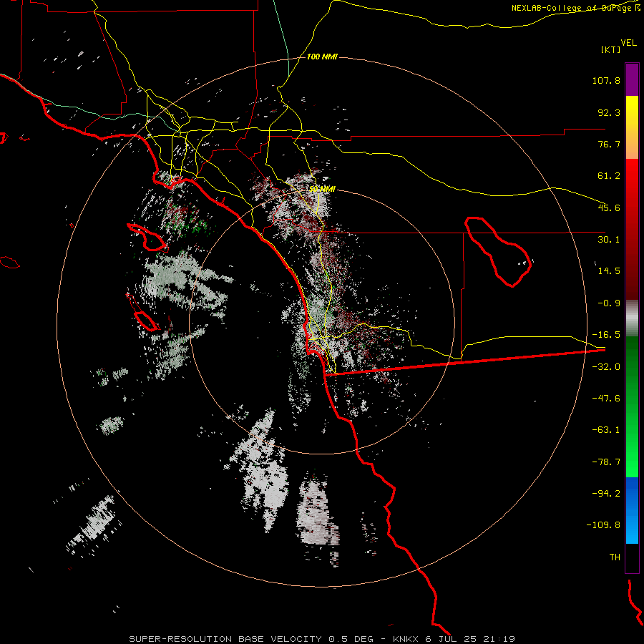Click the TH threshold label
The width and height of the screenshot is (644, 644).
[x=615, y=557]
